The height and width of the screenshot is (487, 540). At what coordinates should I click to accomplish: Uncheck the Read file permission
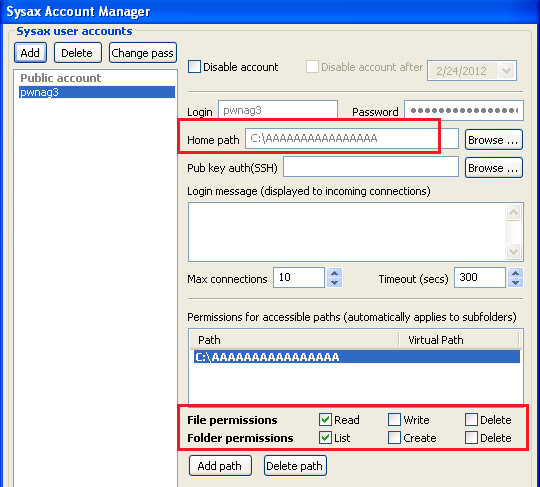pyautogui.click(x=325, y=419)
